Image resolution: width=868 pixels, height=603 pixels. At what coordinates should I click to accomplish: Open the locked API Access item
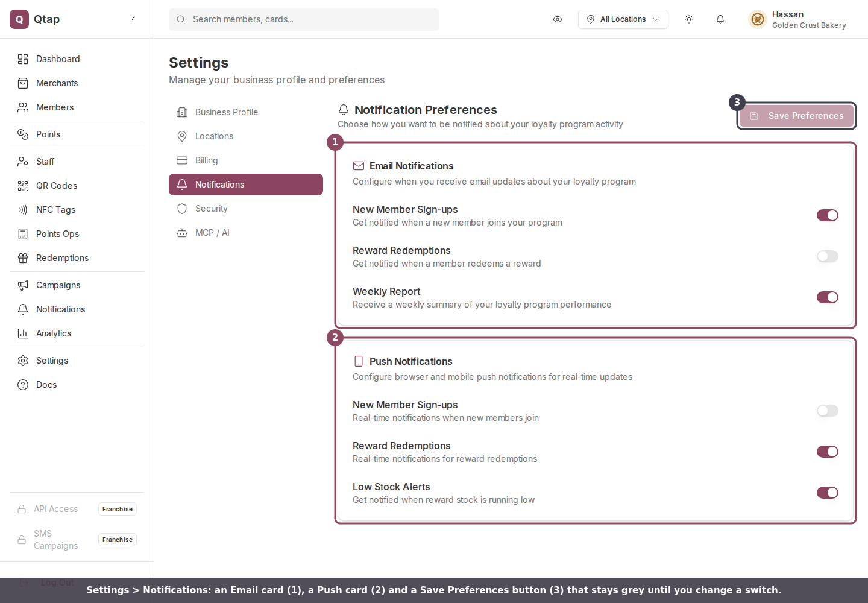click(x=77, y=509)
